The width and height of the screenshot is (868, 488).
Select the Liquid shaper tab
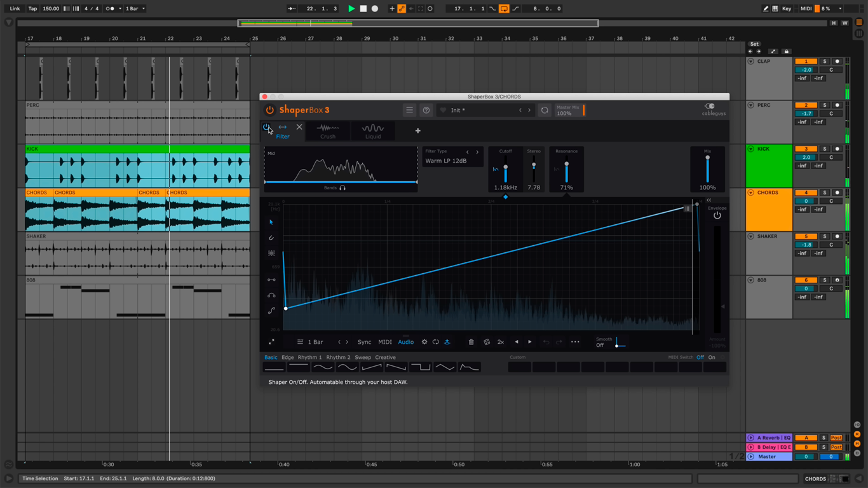coord(373,131)
